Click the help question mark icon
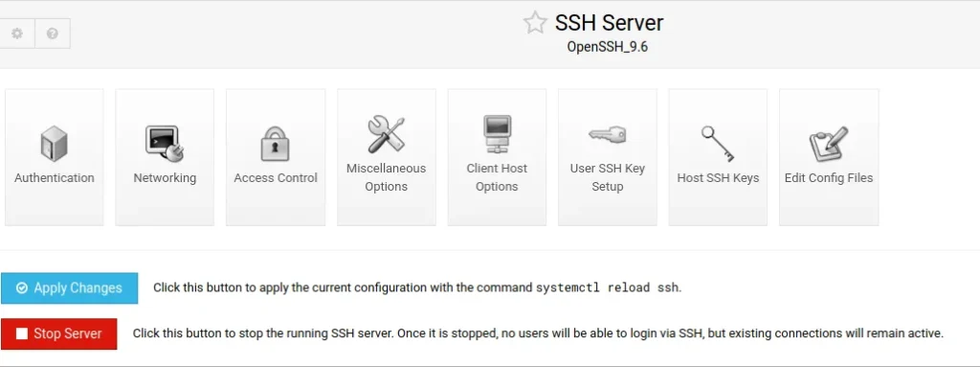The width and height of the screenshot is (980, 367). click(53, 34)
